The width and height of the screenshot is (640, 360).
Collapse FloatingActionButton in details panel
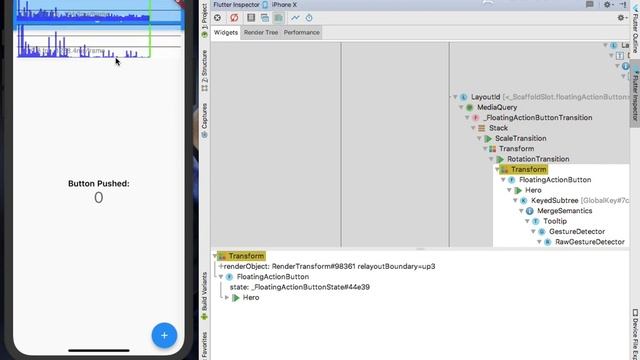(x=221, y=277)
